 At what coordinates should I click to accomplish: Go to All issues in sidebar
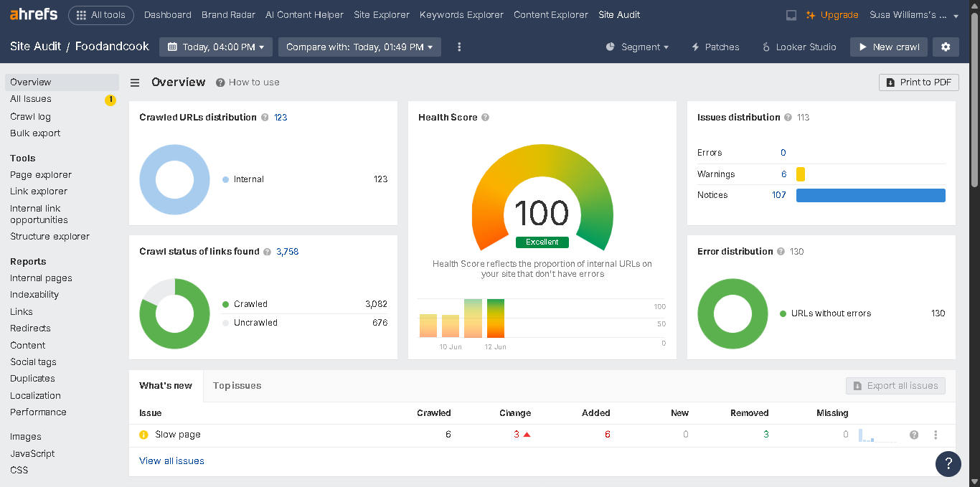[x=31, y=99]
